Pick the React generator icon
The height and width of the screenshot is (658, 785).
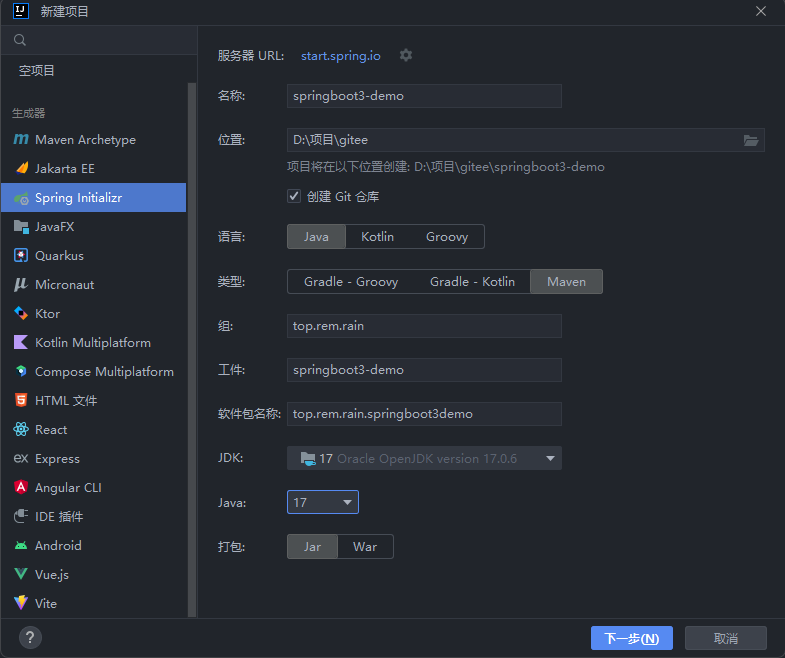pyautogui.click(x=21, y=430)
